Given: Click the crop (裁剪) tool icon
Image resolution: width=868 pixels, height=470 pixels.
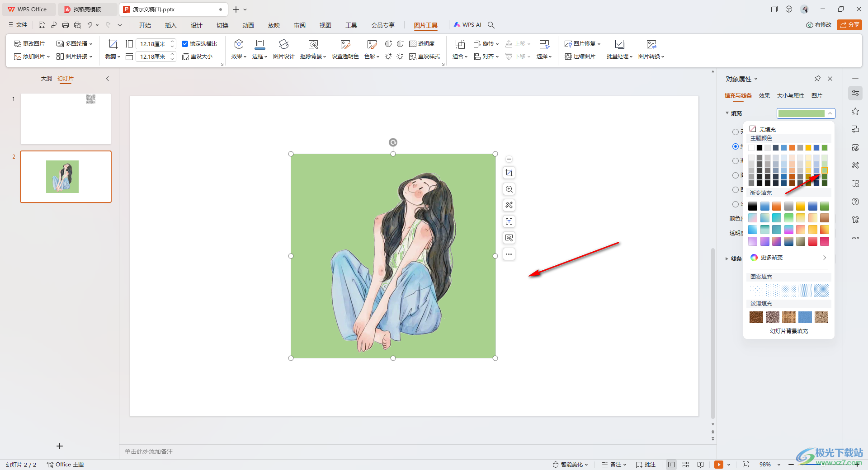Looking at the screenshot, I should (113, 44).
